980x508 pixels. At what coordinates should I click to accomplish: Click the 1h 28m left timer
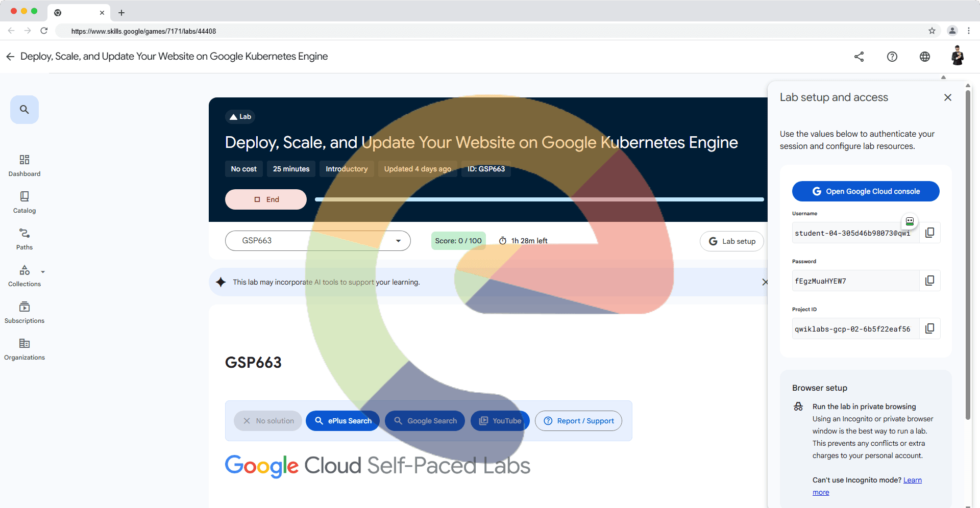[523, 241]
